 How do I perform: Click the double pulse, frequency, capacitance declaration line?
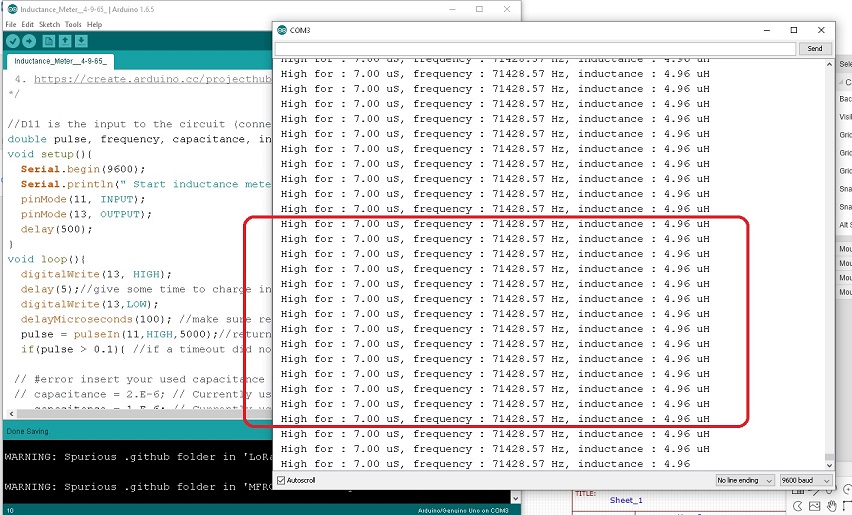(140, 140)
